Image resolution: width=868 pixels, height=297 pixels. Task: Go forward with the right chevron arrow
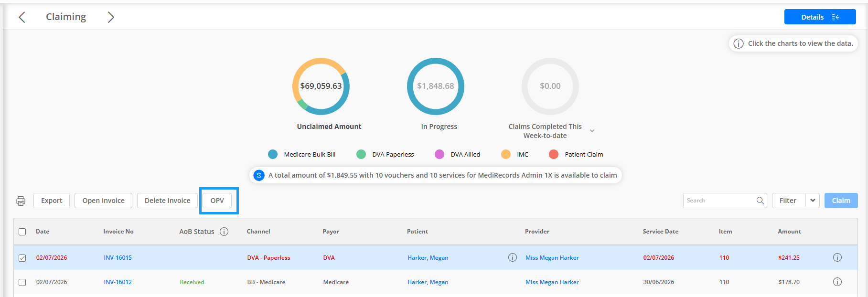click(111, 17)
